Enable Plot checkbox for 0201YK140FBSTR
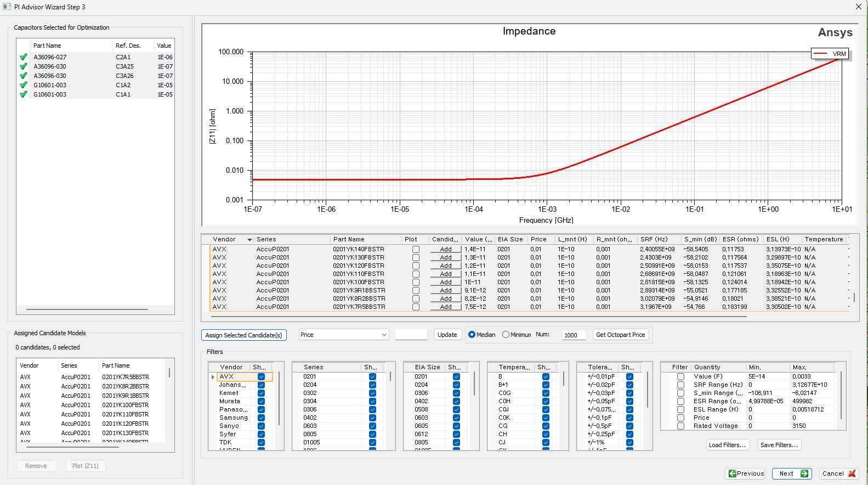This screenshot has height=485, width=868. click(416, 249)
